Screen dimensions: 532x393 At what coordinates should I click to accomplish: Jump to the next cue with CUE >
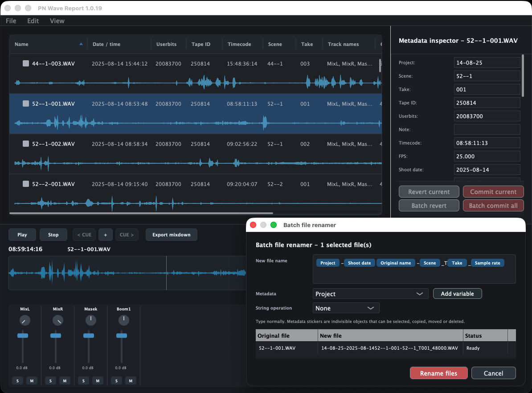coord(127,235)
